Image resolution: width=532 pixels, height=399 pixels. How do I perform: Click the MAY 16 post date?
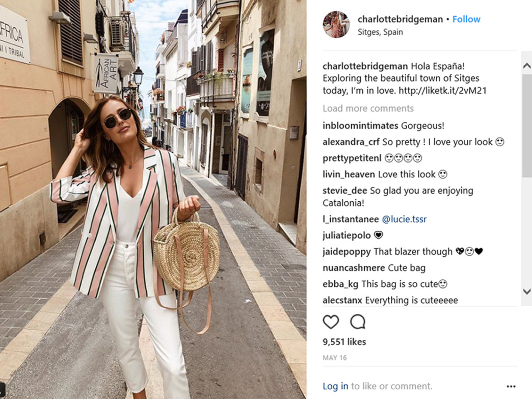click(334, 358)
